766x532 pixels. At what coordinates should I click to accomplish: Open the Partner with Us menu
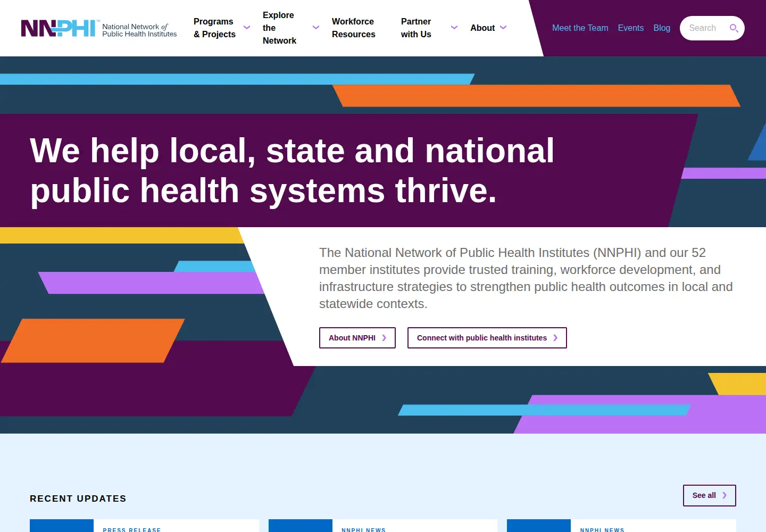(416, 28)
